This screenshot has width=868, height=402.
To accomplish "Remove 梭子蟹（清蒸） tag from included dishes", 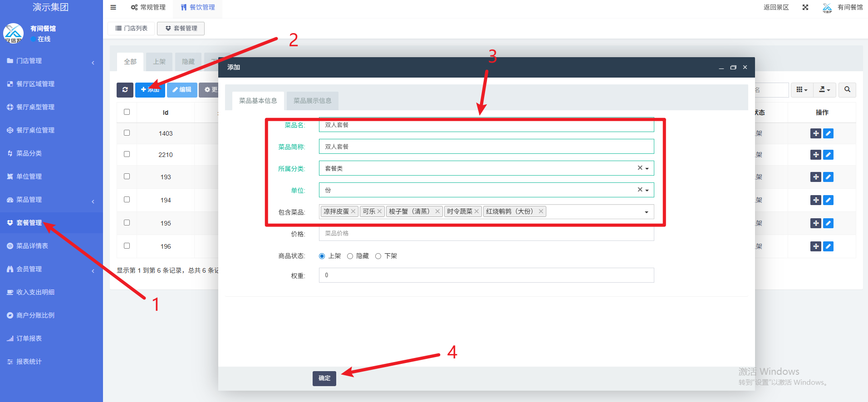I will pyautogui.click(x=437, y=211).
